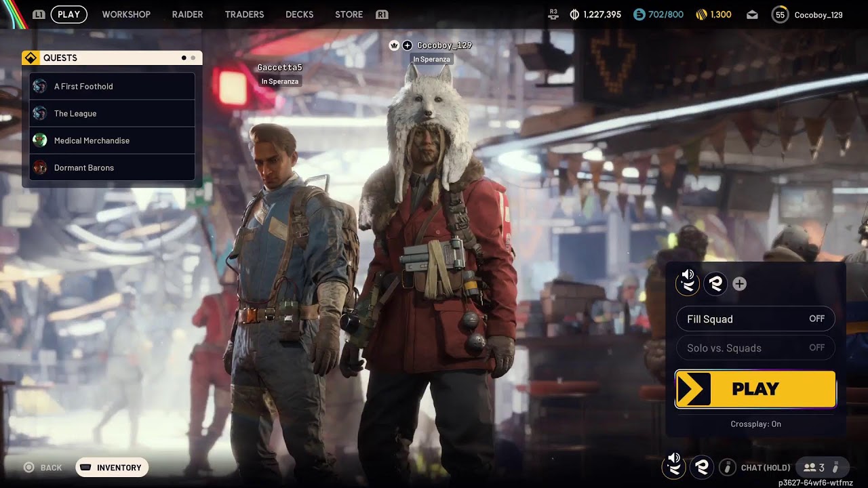
Task: Open the A First Foothold quest
Action: click(x=112, y=86)
